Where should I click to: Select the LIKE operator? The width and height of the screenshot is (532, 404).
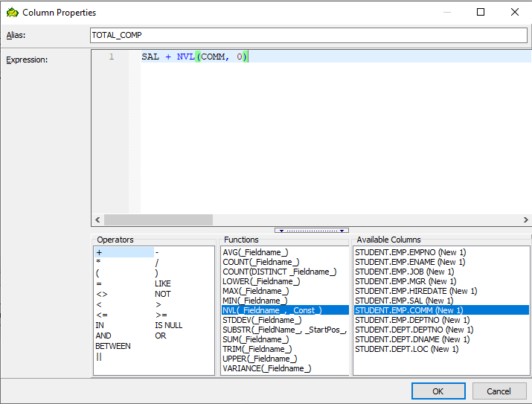163,283
